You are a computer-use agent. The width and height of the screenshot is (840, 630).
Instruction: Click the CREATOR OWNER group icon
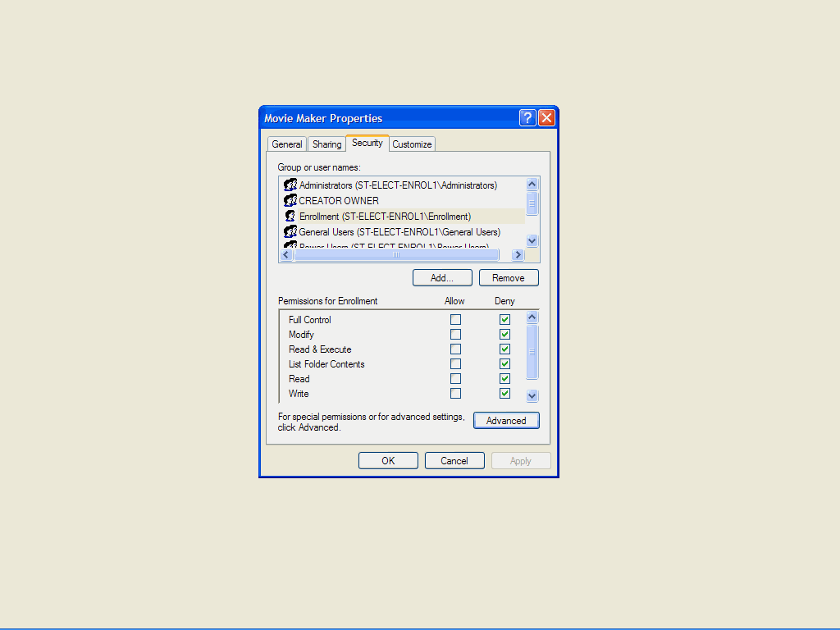[x=290, y=200]
